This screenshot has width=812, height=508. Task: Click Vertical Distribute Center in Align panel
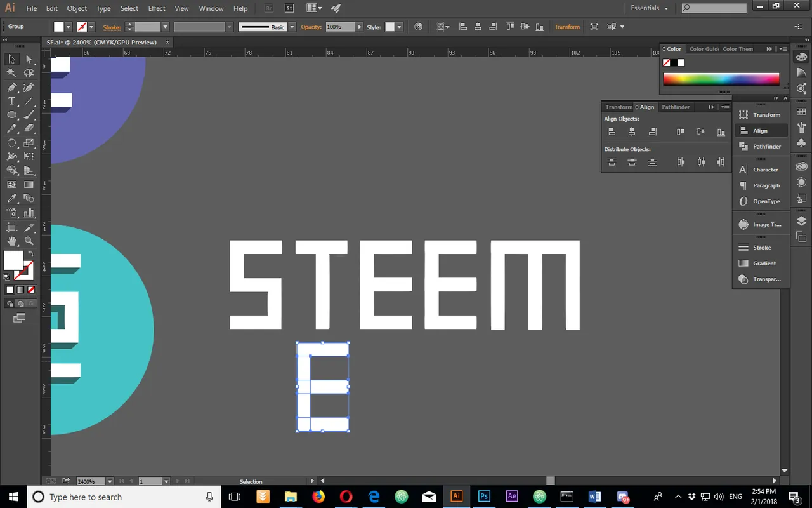tap(632, 163)
